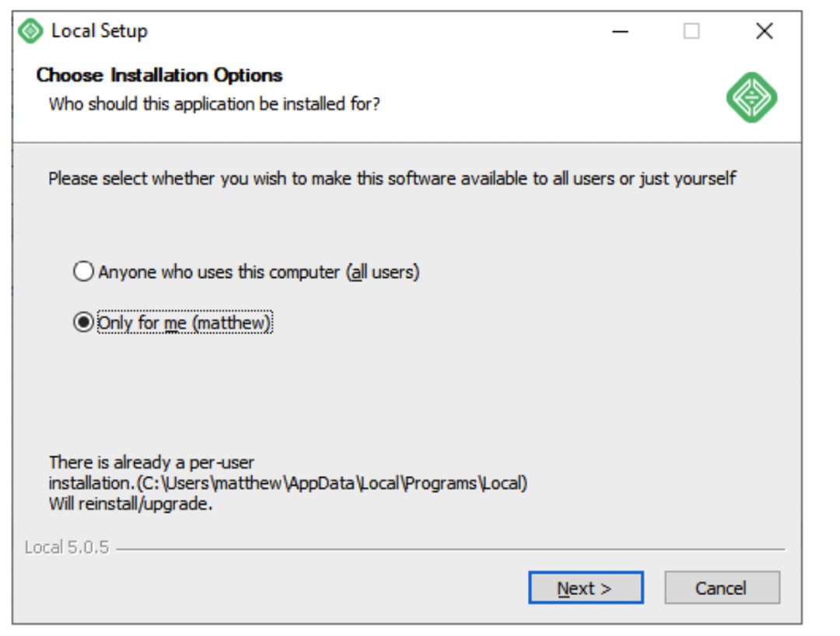Click the separator line beside Local 5.0.5
Image resolution: width=840 pixels, height=636 pixels.
[x=451, y=549]
